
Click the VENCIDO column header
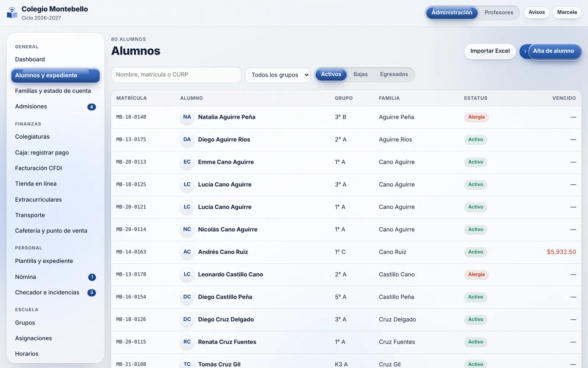coord(564,98)
